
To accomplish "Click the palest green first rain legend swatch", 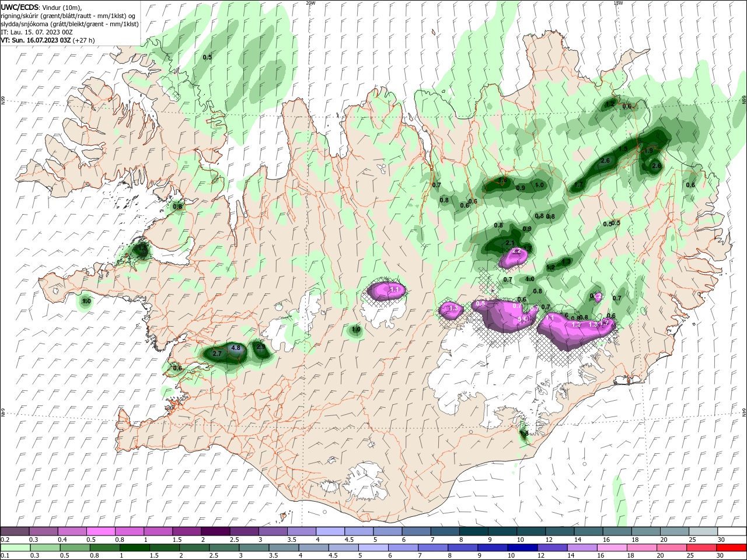I will [x=15, y=548].
